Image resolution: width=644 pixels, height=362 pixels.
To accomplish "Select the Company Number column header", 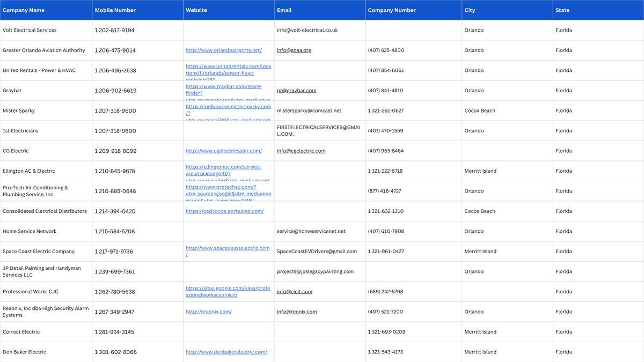I will (414, 10).
